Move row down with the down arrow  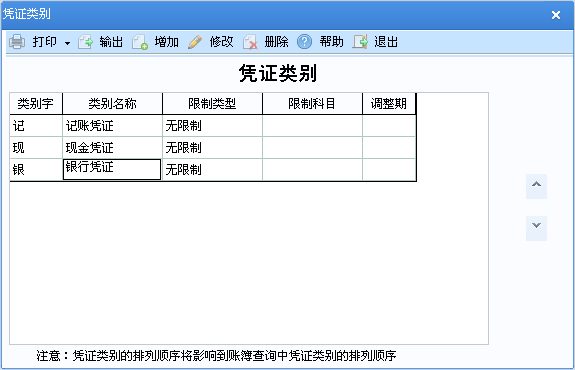(536, 228)
